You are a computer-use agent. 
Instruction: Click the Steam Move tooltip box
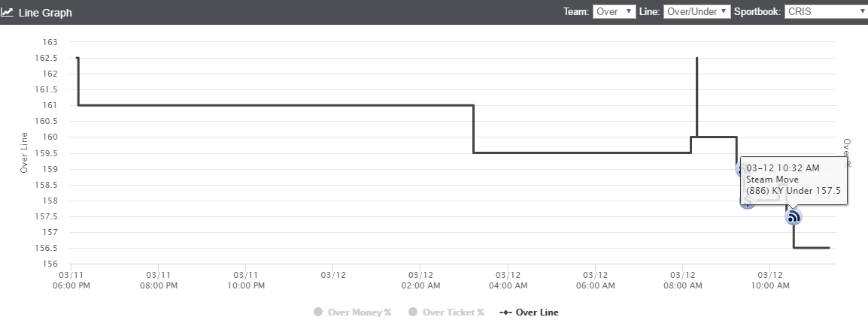point(794,181)
